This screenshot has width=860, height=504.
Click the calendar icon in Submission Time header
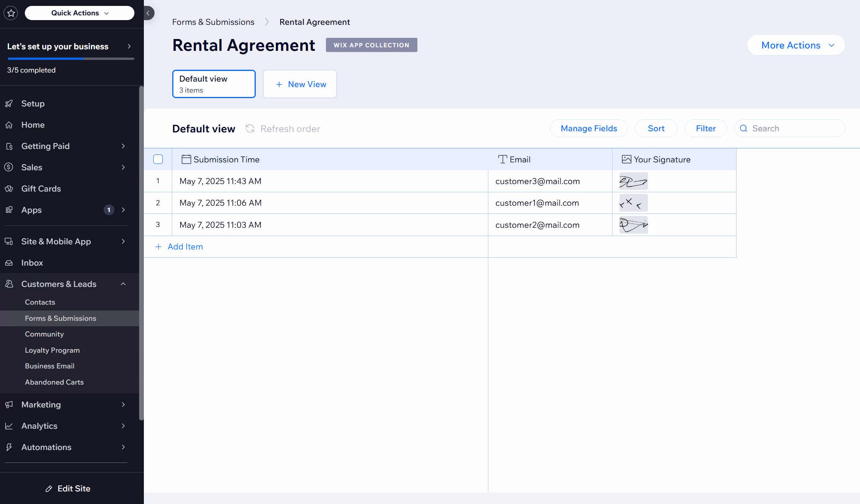tap(186, 159)
